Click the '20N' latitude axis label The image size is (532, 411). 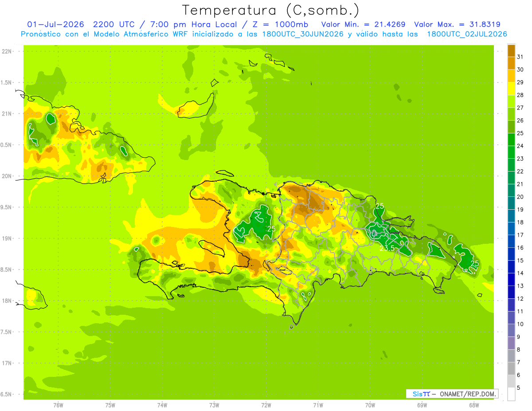(x=7, y=176)
